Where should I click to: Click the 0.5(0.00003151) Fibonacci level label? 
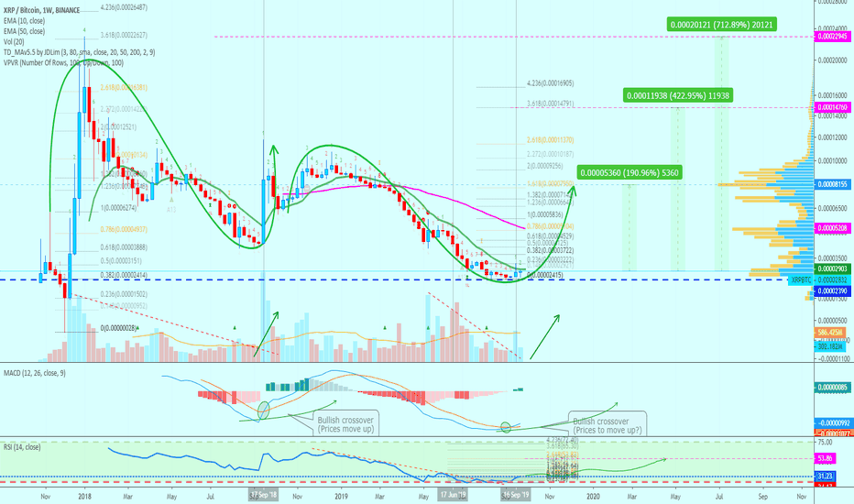(x=121, y=260)
